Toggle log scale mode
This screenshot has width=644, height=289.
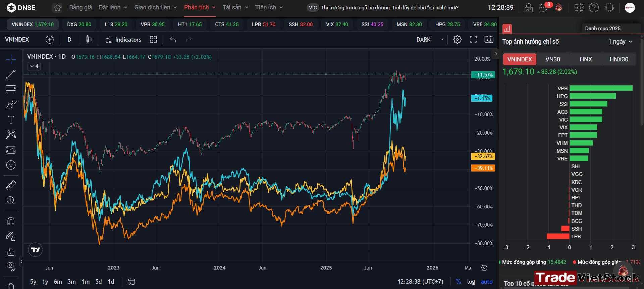(471, 282)
